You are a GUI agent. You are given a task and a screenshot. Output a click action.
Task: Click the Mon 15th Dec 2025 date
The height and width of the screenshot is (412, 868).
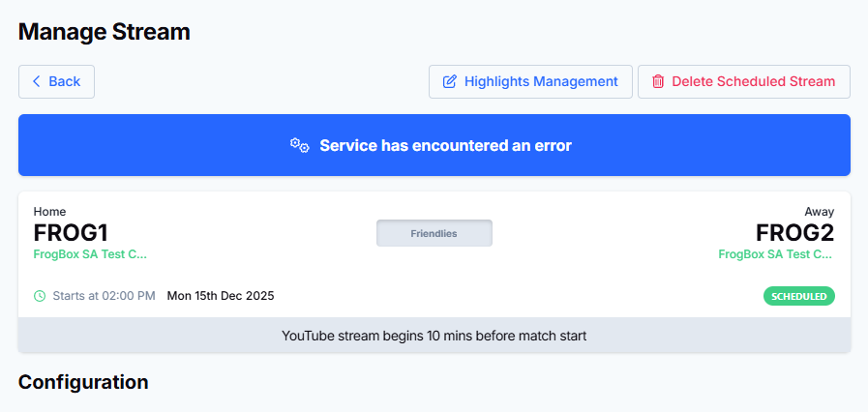coord(221,296)
